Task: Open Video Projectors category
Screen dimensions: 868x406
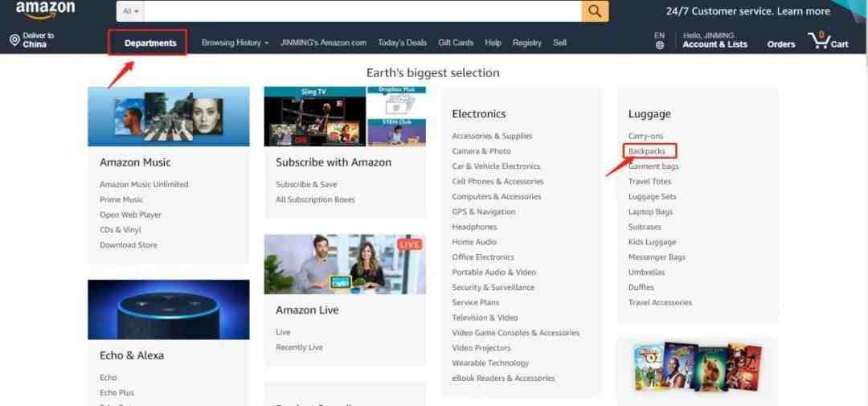Action: click(x=481, y=348)
